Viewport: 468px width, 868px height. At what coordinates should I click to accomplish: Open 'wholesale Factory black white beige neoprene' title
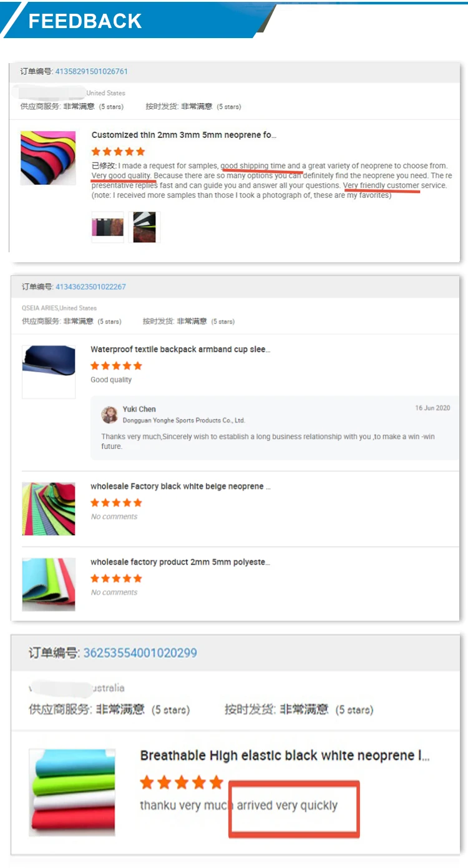click(180, 486)
